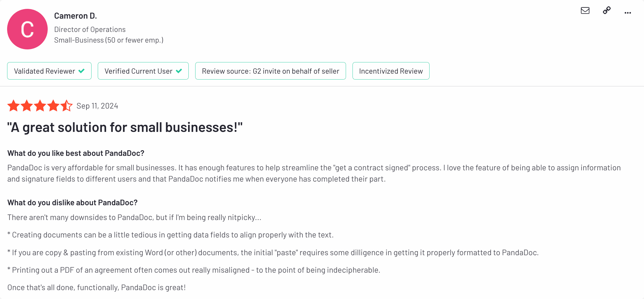Click the 'dislike about PandaDoc' heading
Image resolution: width=644 pixels, height=299 pixels.
click(x=73, y=203)
